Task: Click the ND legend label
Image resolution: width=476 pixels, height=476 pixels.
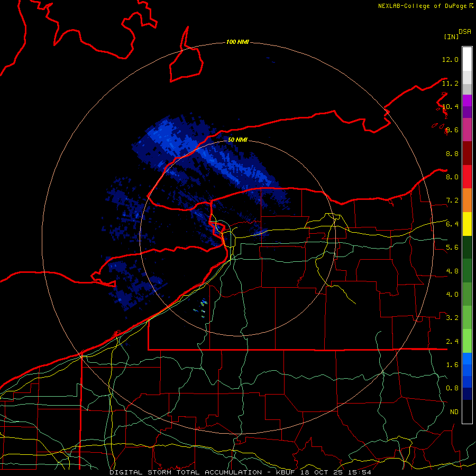Action: click(454, 412)
